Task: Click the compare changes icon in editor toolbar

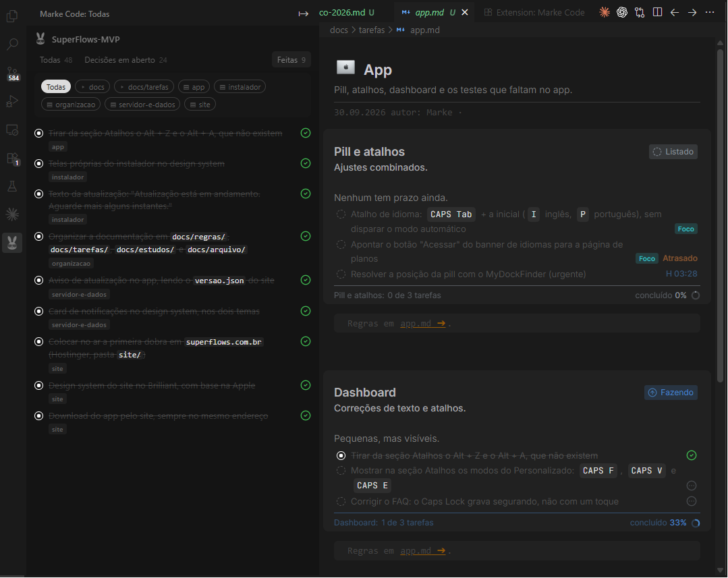Action: point(640,13)
